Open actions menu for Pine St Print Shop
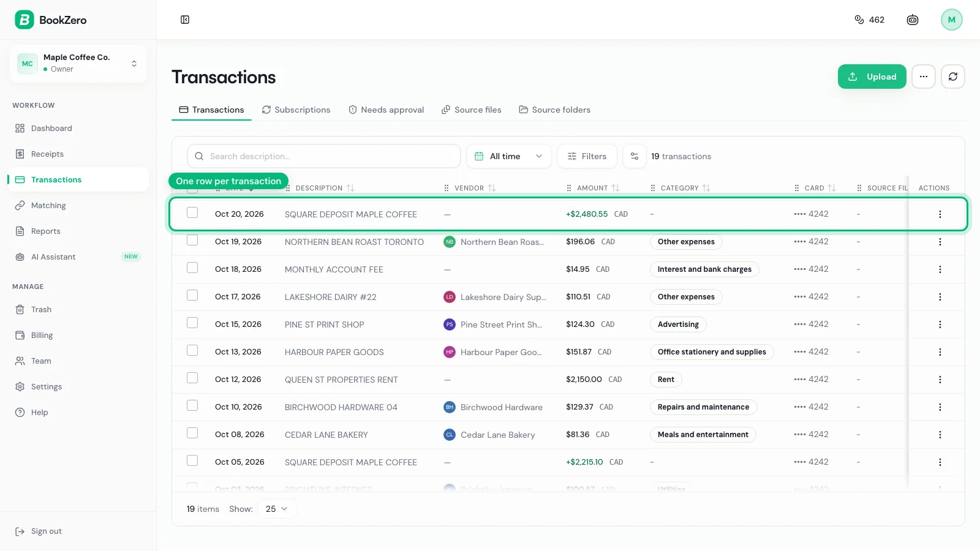980x551 pixels. (x=940, y=324)
